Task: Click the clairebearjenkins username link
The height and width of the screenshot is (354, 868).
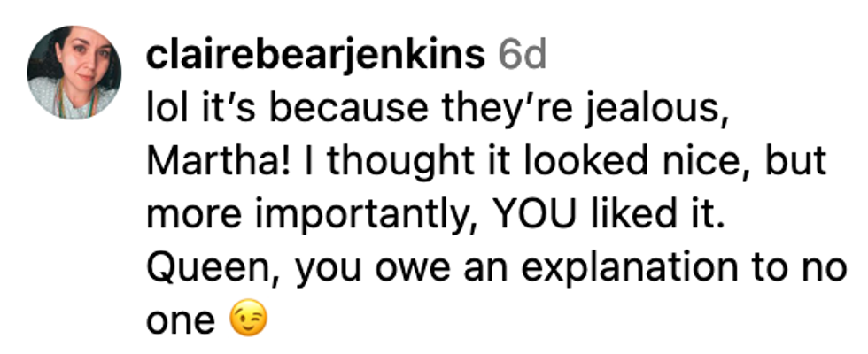Action: 314,57
